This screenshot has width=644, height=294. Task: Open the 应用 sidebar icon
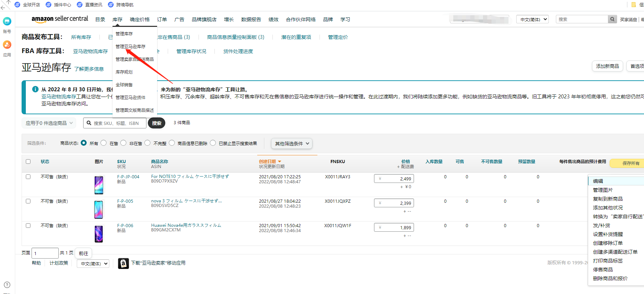7,45
